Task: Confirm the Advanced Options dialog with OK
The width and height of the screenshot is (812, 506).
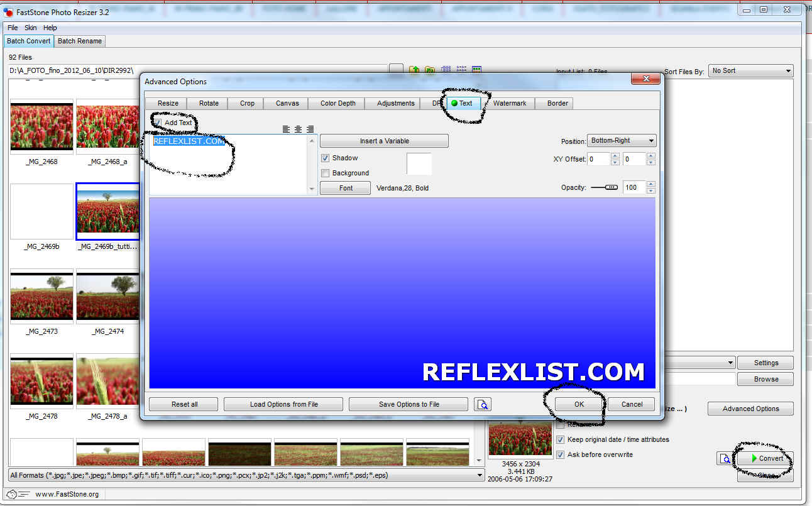Action: (579, 404)
